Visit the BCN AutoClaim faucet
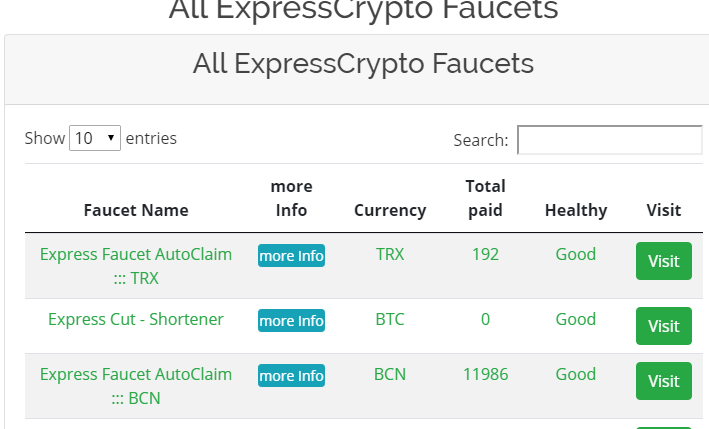 coord(664,381)
